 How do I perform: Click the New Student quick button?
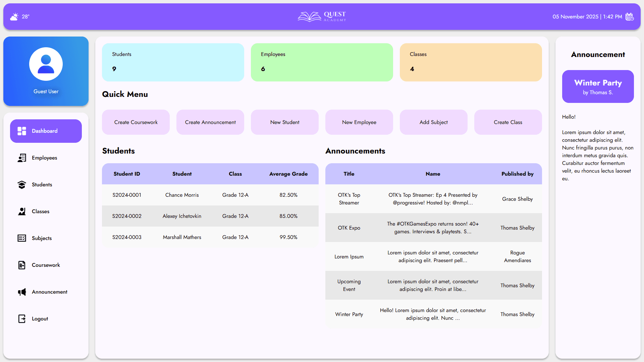pyautogui.click(x=285, y=122)
